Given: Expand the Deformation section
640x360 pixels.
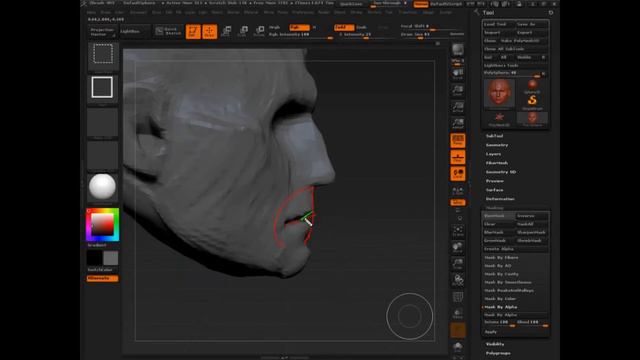Looking at the screenshot, I should (500, 199).
